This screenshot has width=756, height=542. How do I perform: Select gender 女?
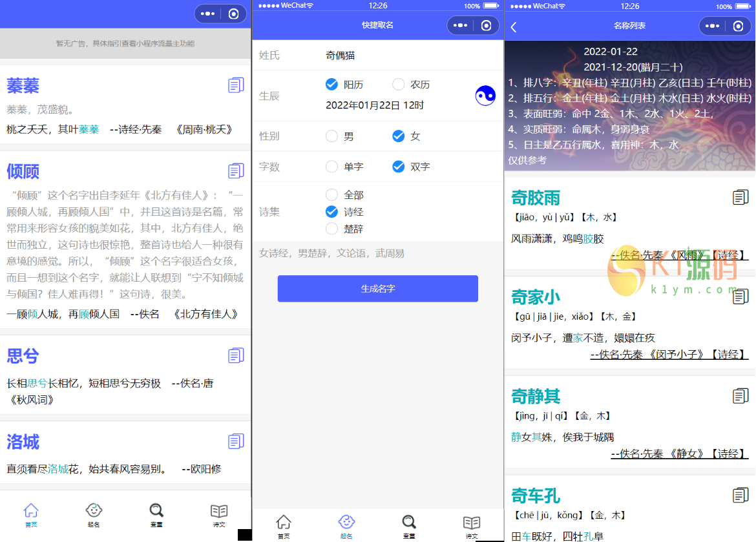pyautogui.click(x=406, y=136)
